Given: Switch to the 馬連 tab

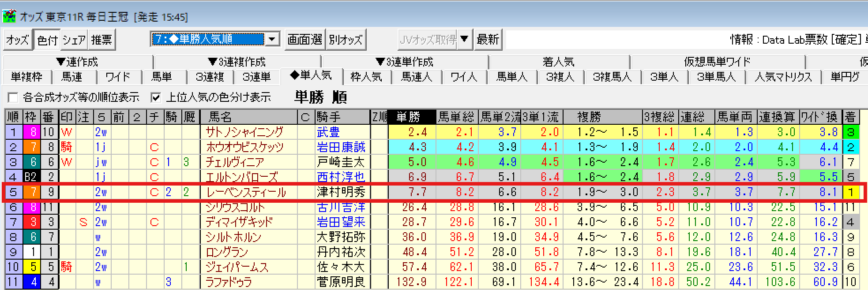Looking at the screenshot, I should pos(71,77).
